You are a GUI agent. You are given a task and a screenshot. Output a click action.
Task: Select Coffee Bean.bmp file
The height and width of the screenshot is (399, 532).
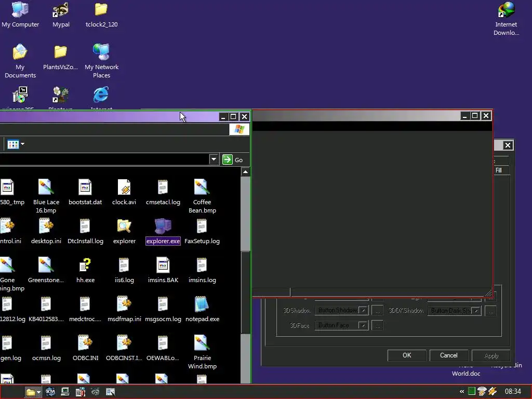click(x=202, y=196)
